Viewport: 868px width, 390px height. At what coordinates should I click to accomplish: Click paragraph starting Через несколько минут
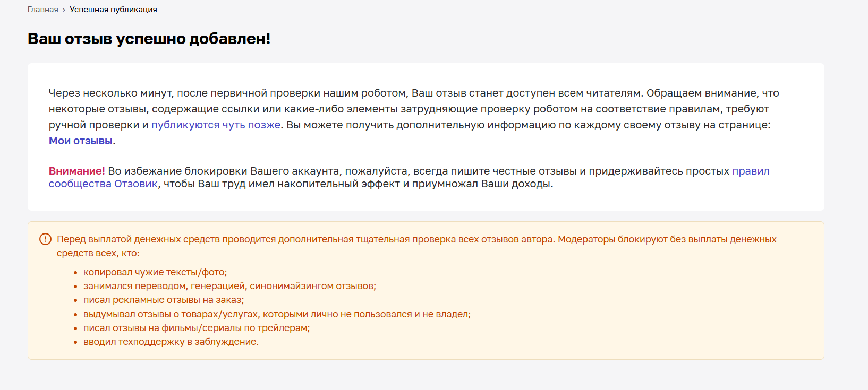414,117
